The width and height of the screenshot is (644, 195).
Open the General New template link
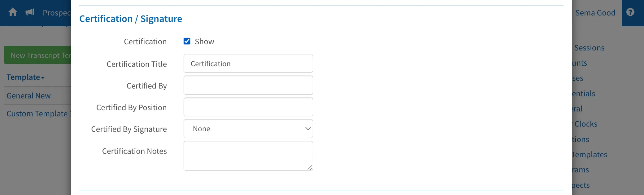click(28, 96)
